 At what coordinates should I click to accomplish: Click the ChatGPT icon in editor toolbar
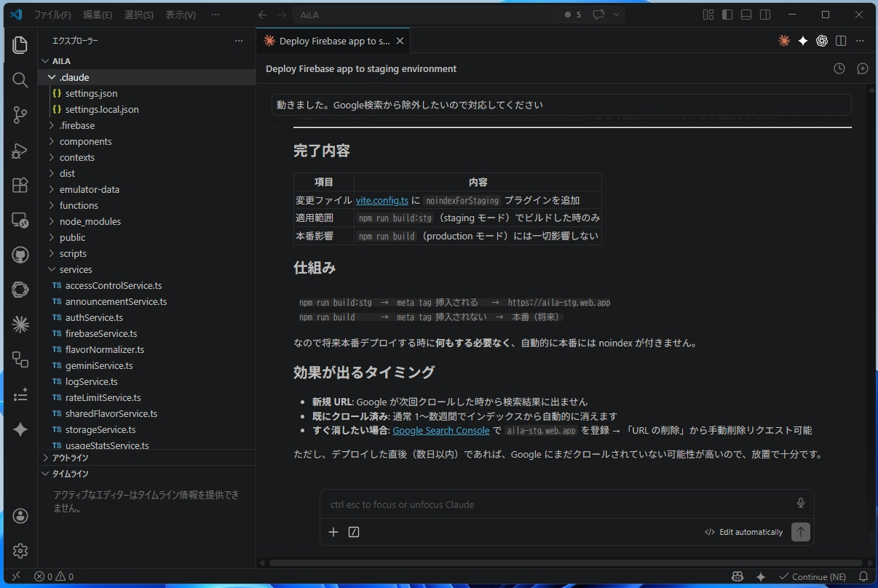click(x=822, y=41)
